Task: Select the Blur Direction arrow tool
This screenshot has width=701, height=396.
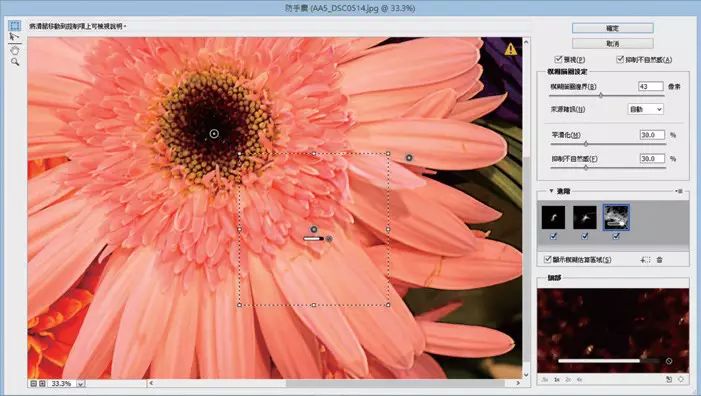Action: (15, 38)
